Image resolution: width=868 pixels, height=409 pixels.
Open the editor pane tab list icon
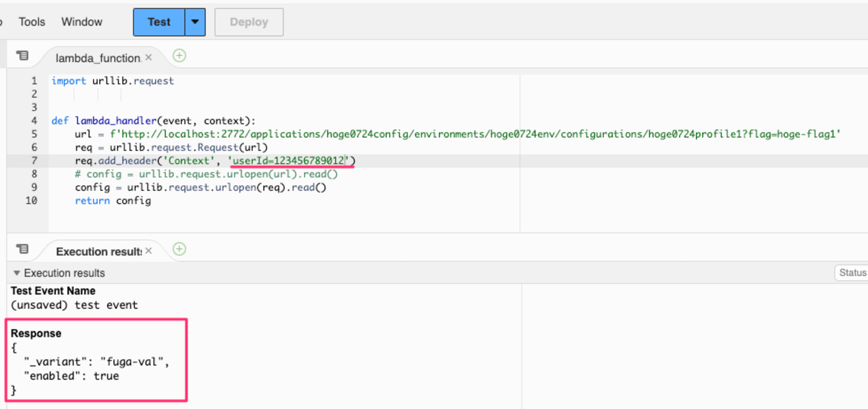(x=22, y=56)
